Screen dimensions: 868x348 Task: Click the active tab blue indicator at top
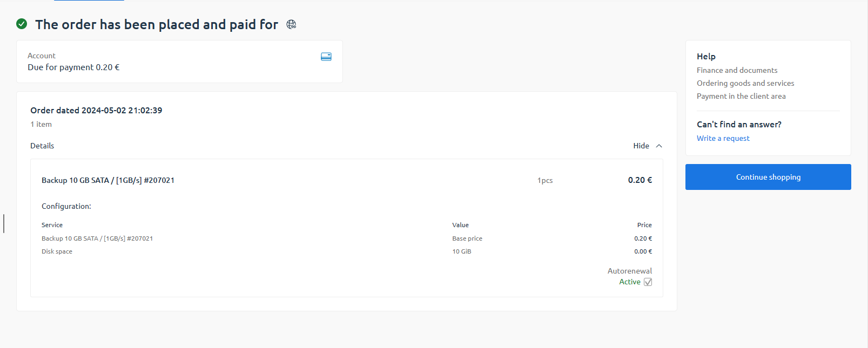click(89, 1)
